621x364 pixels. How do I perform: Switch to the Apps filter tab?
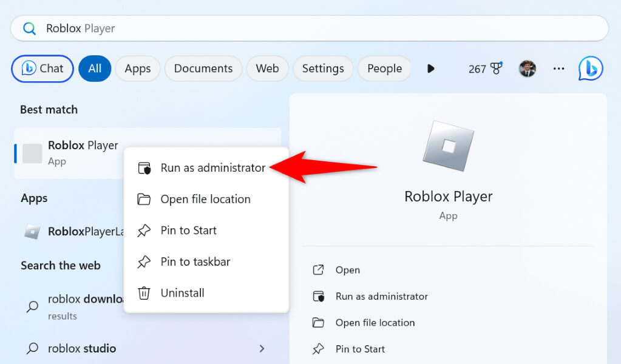point(137,69)
